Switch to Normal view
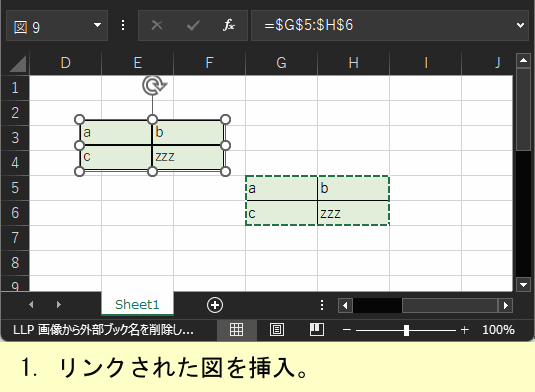This screenshot has height=392, width=535. point(236,330)
